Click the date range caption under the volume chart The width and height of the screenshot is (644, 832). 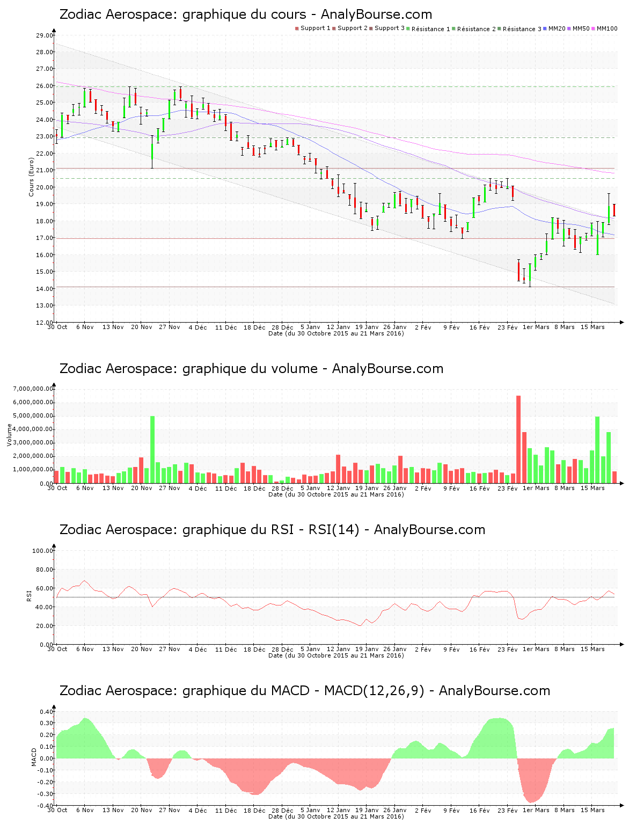pos(336,494)
